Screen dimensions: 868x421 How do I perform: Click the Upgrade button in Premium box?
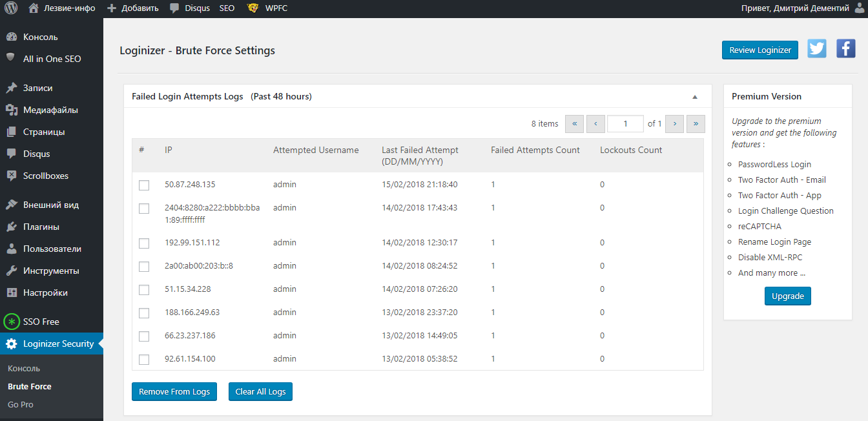788,296
